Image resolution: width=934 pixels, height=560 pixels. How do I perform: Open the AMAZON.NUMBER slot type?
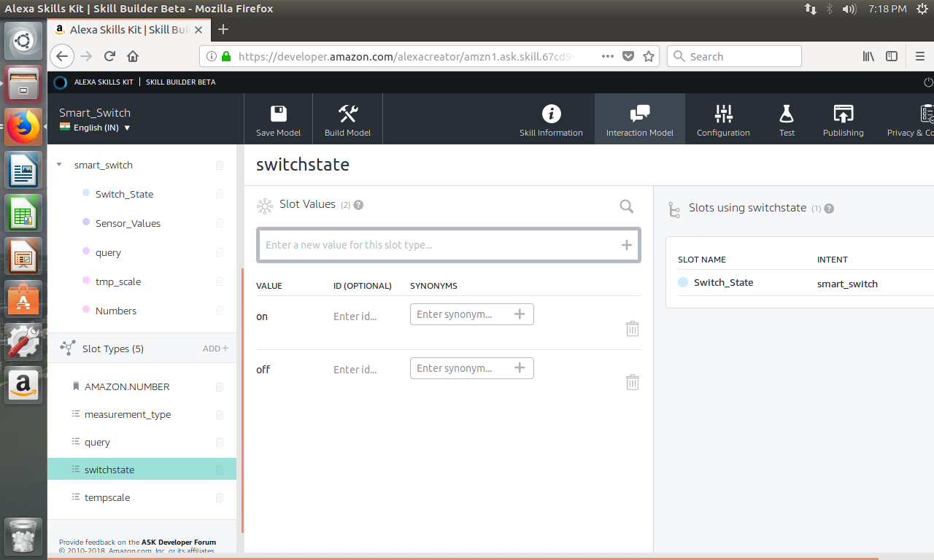(127, 386)
